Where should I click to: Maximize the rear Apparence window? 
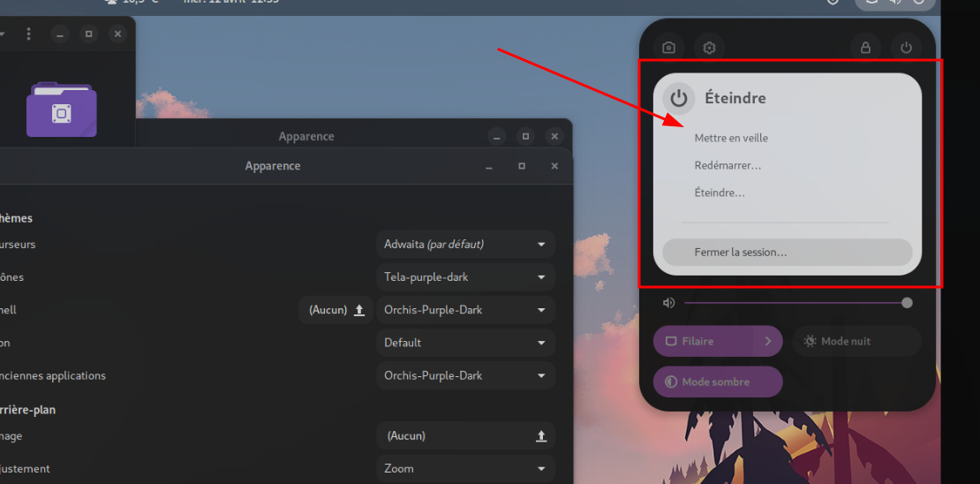pyautogui.click(x=525, y=136)
